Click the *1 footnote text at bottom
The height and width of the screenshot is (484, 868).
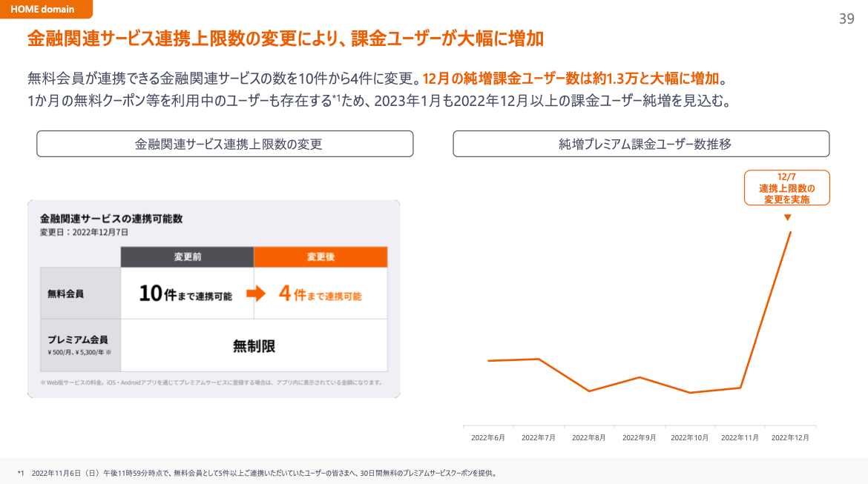[257, 472]
